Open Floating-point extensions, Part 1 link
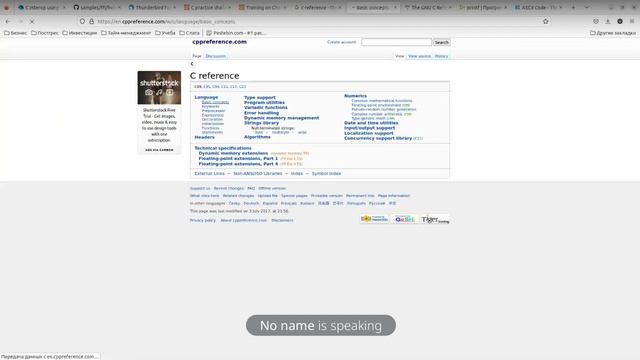 pos(238,158)
